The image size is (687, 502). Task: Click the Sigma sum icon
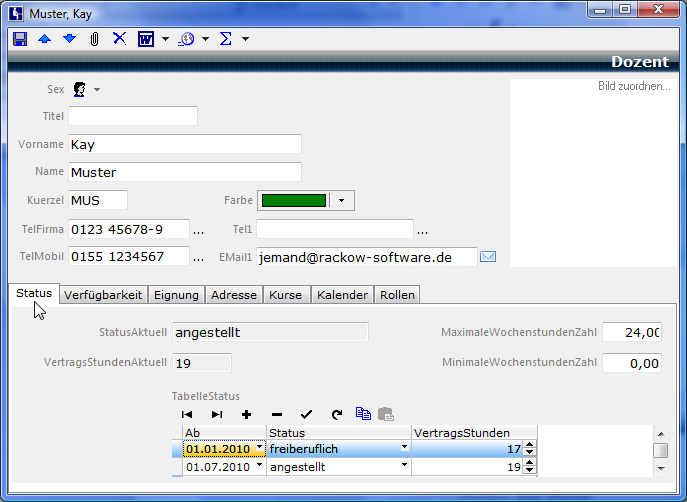tap(225, 39)
